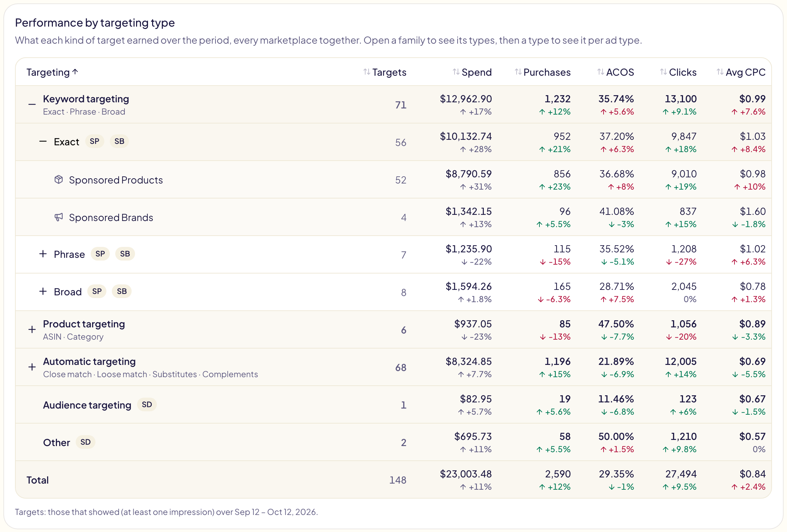
Task: Select the Sponsored Brands row label
Action: pyautogui.click(x=111, y=218)
